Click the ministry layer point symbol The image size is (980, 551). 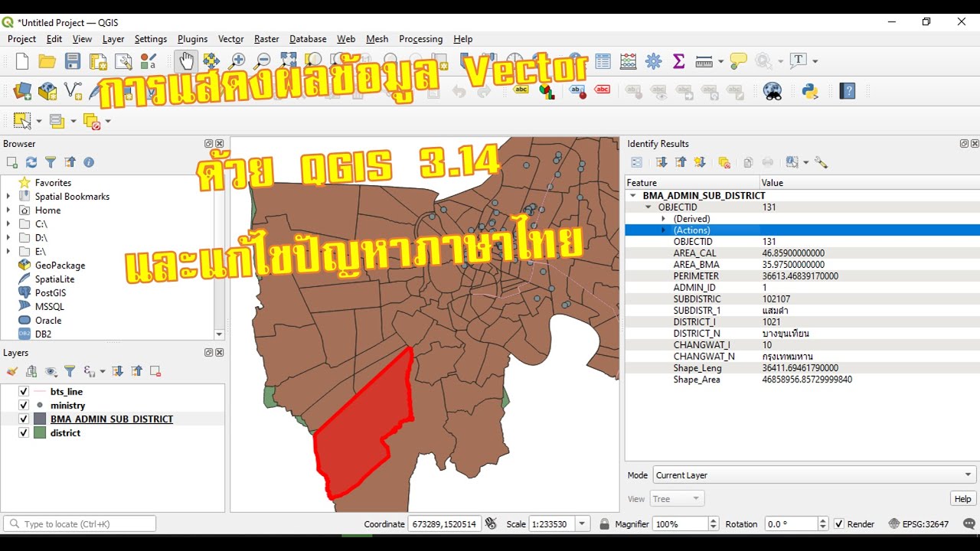pos(40,406)
